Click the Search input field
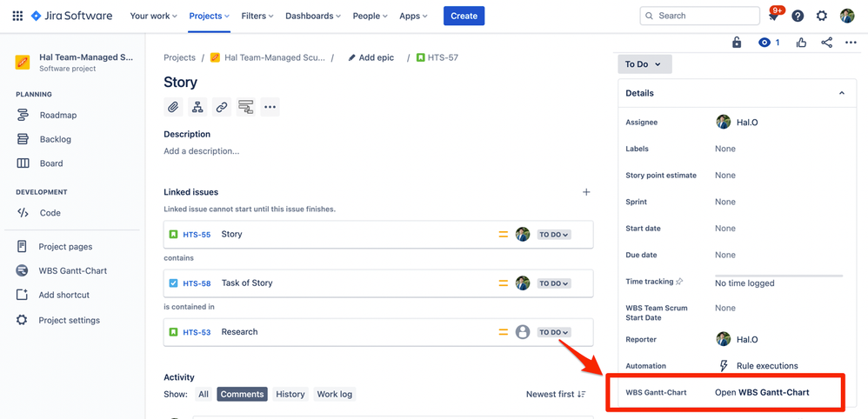This screenshot has width=868, height=419. click(x=700, y=16)
